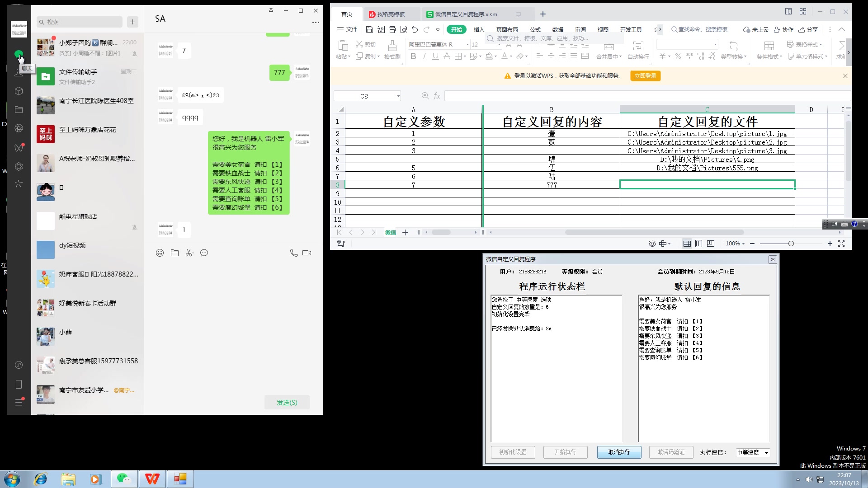Click send file folder icon in chat

coord(175,253)
